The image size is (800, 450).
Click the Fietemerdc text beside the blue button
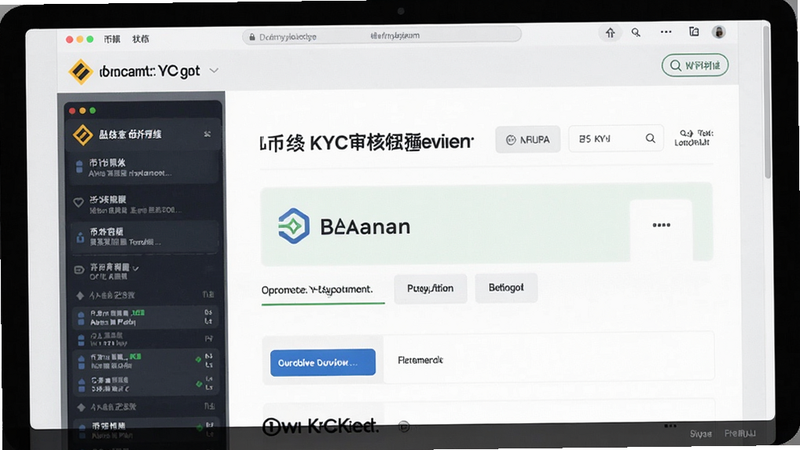420,360
